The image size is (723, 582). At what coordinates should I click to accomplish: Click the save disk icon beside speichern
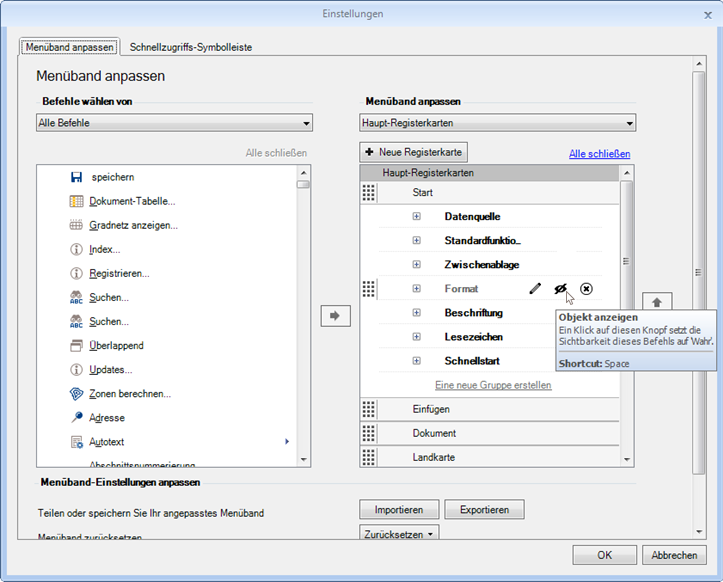[x=76, y=177]
